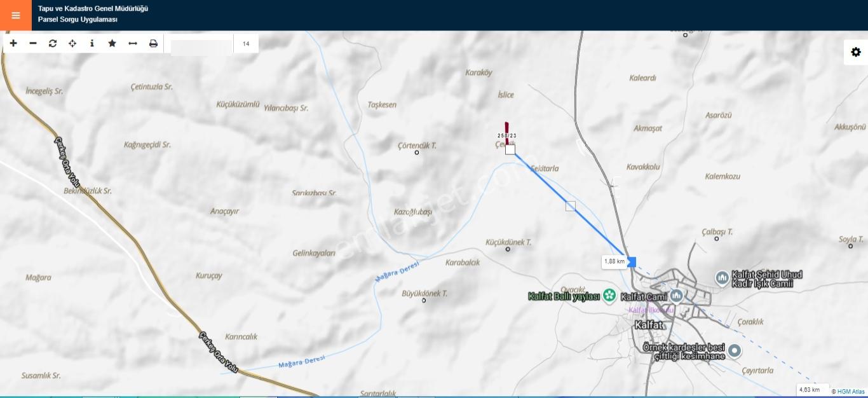This screenshot has height=398, width=868.
Task: Zoom out with the minus icon
Action: click(33, 43)
